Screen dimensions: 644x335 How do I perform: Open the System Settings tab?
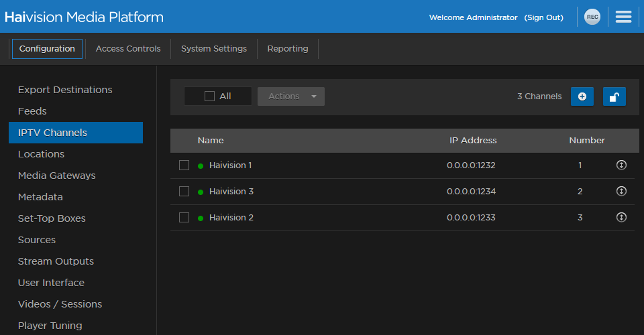click(x=214, y=49)
